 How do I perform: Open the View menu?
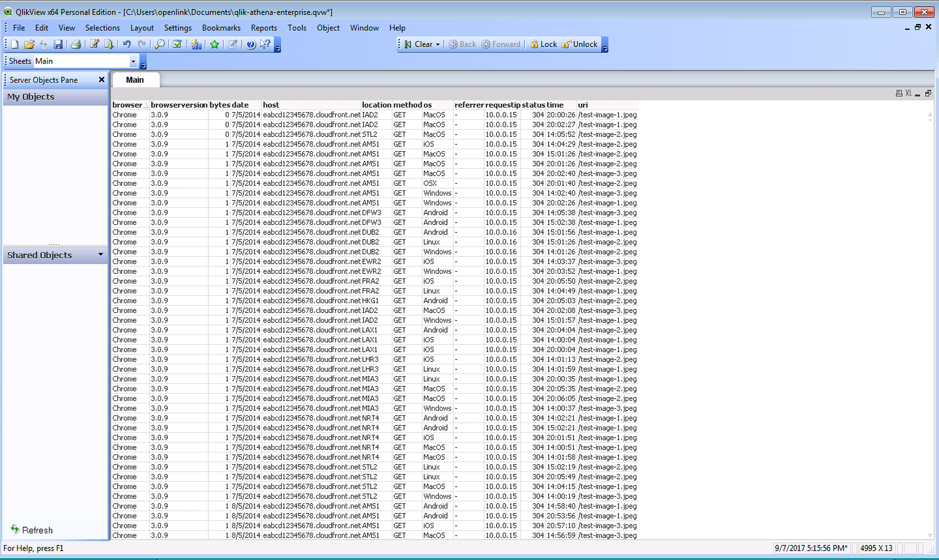pyautogui.click(x=67, y=28)
